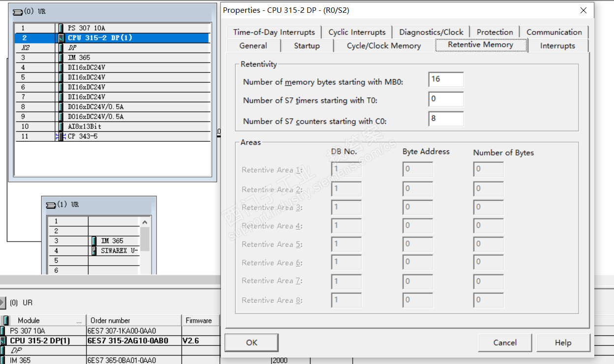Click the SIWAREX module icon in rack 1
The height and width of the screenshot is (364, 614).
pos(94,250)
